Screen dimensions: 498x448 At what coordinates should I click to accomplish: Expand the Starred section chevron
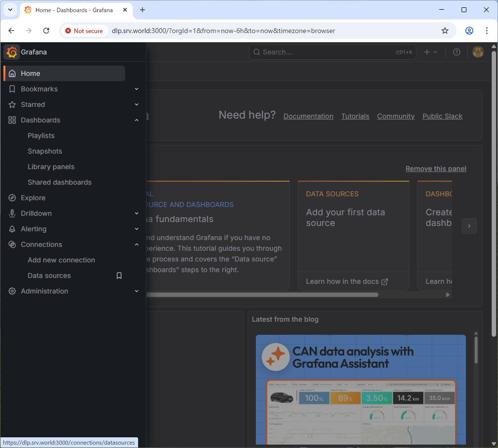tap(137, 104)
